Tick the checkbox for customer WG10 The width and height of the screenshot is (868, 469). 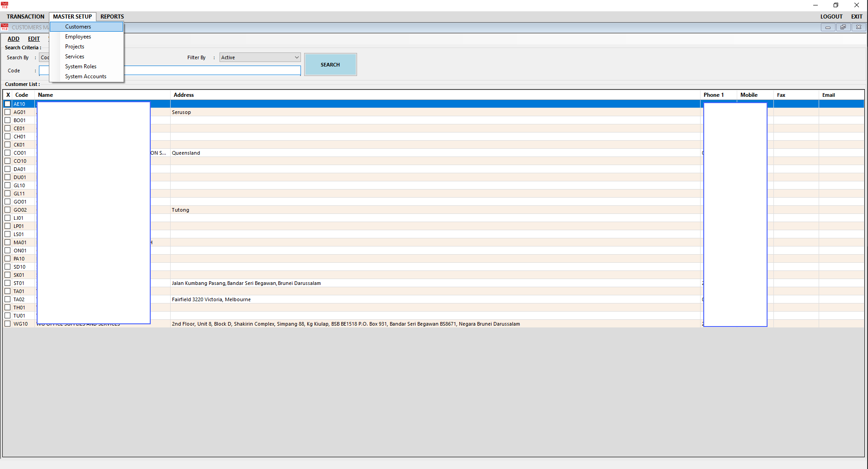8,324
